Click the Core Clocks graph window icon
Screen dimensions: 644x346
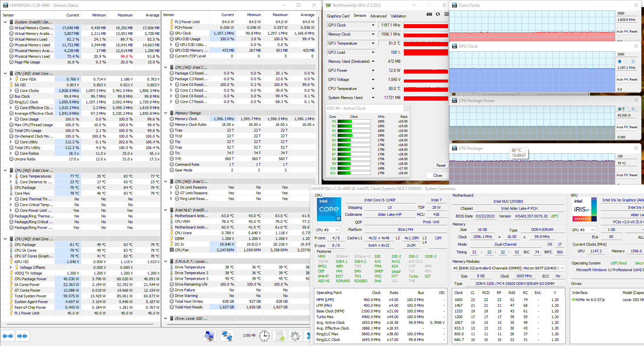[x=454, y=5]
